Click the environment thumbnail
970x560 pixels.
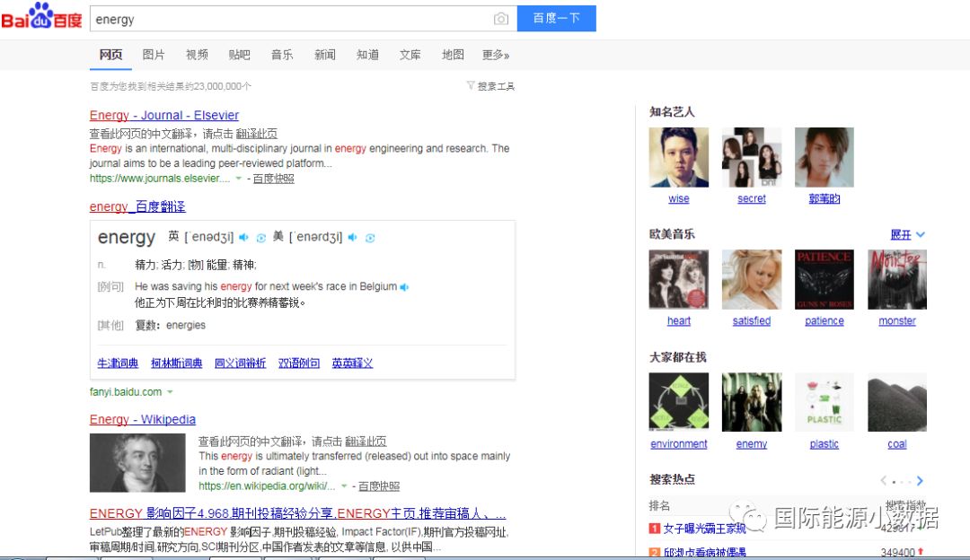tap(679, 402)
